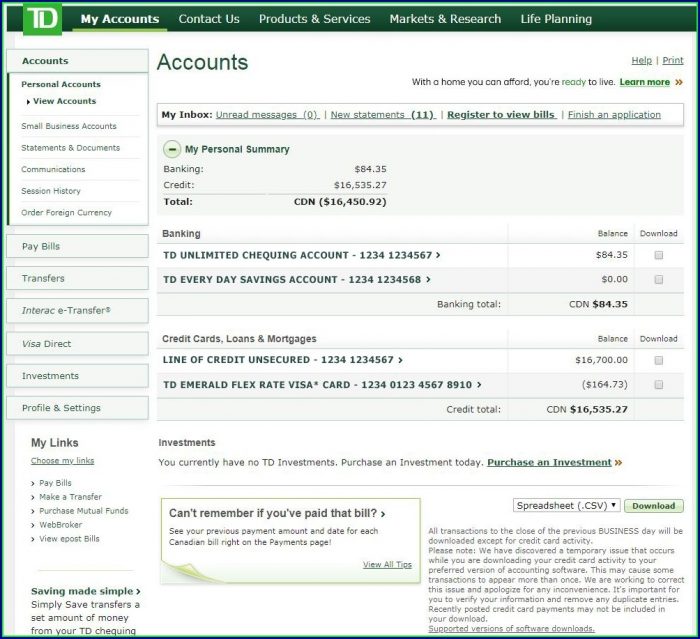
Task: Expand the Investments sidebar section
Action: click(77, 376)
